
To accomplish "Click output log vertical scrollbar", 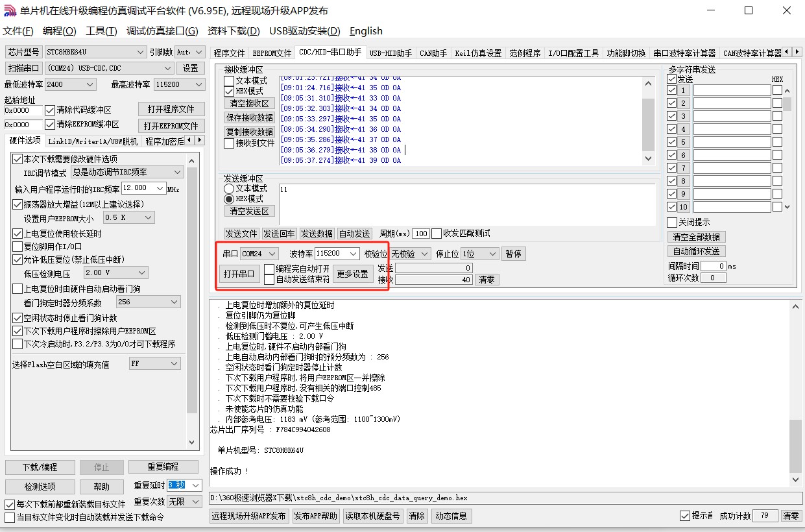I will coord(796,393).
